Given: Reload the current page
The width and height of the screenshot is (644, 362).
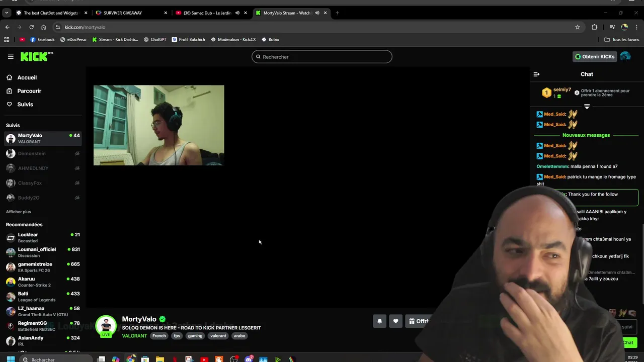Looking at the screenshot, I should coord(31,27).
